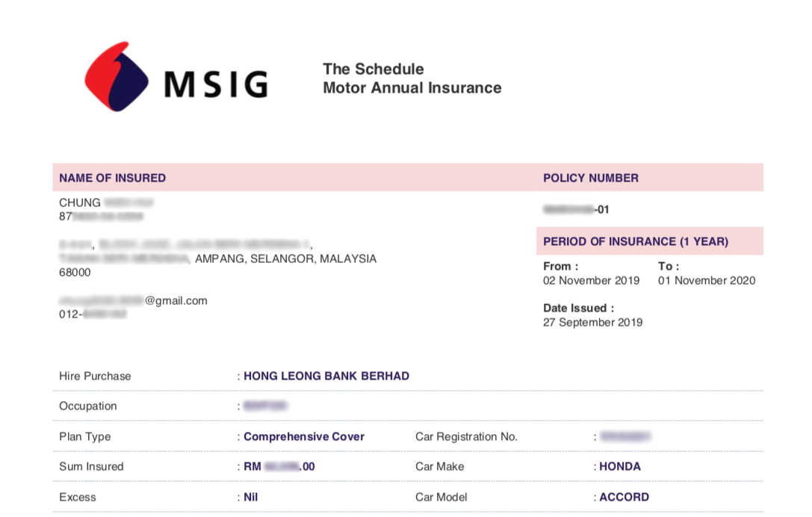The width and height of the screenshot is (812, 517).
Task: Click the MSIG wordmark text
Action: tap(217, 84)
